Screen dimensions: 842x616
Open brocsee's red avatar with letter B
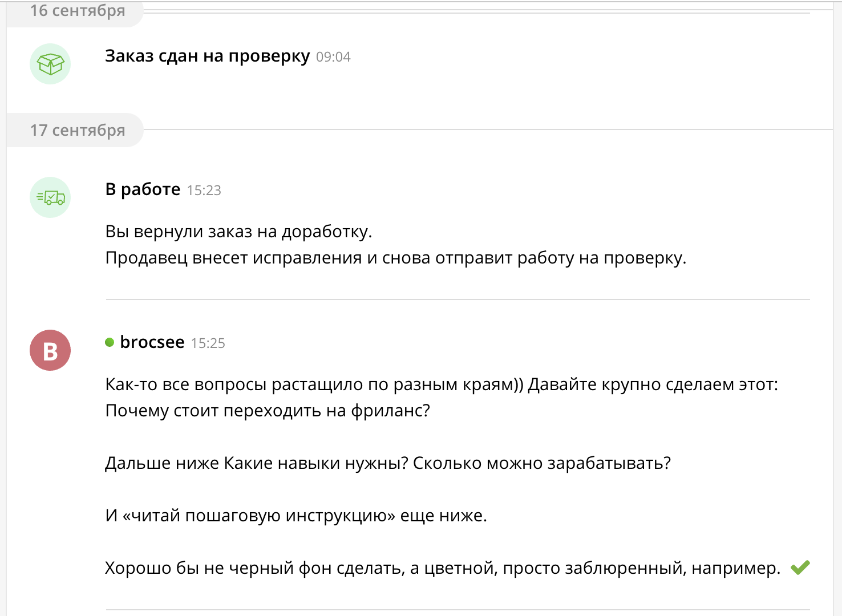point(50,350)
